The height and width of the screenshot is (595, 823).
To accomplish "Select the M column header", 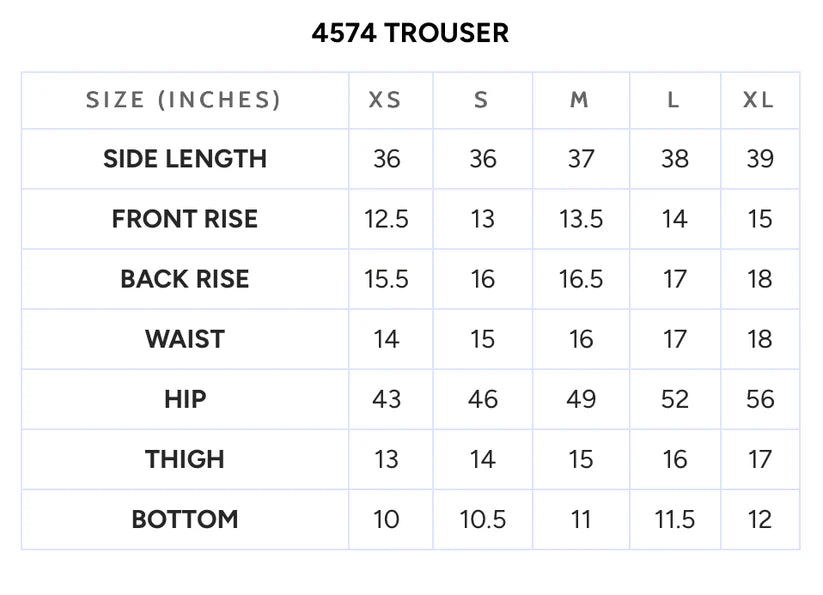I will 579,100.
